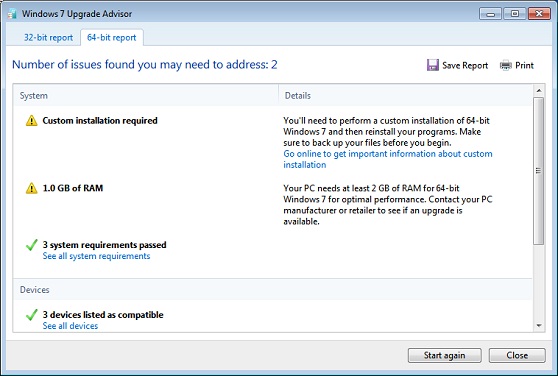Click the vertical scrollbar thumb

[x=539, y=171]
